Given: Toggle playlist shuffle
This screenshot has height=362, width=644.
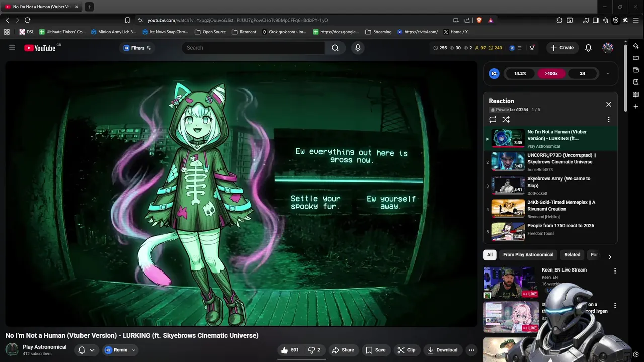Looking at the screenshot, I should [x=506, y=119].
